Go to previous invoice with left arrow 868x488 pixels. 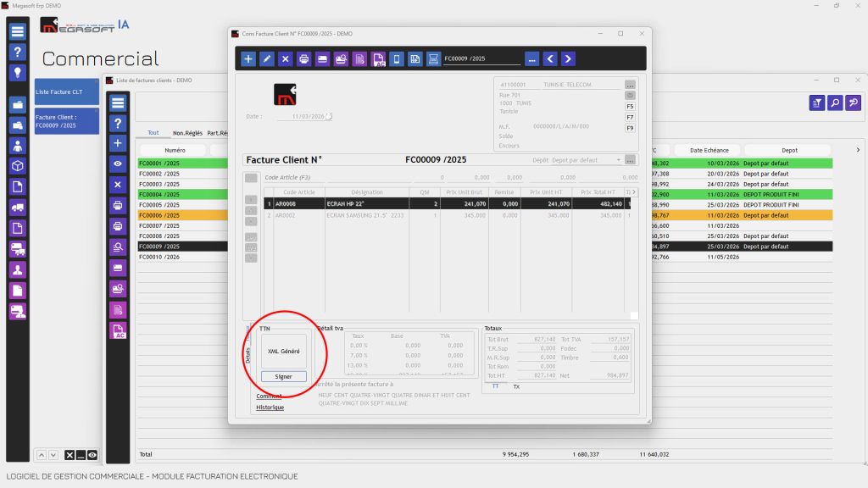click(x=549, y=58)
